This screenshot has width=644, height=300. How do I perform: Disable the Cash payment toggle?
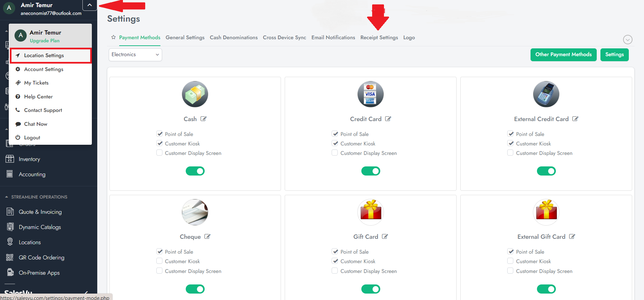[x=195, y=171]
